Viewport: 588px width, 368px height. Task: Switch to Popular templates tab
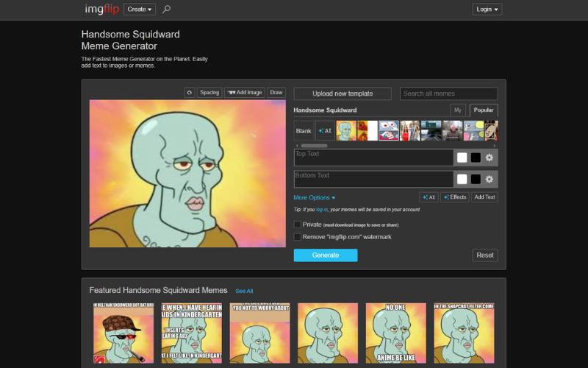pos(484,110)
